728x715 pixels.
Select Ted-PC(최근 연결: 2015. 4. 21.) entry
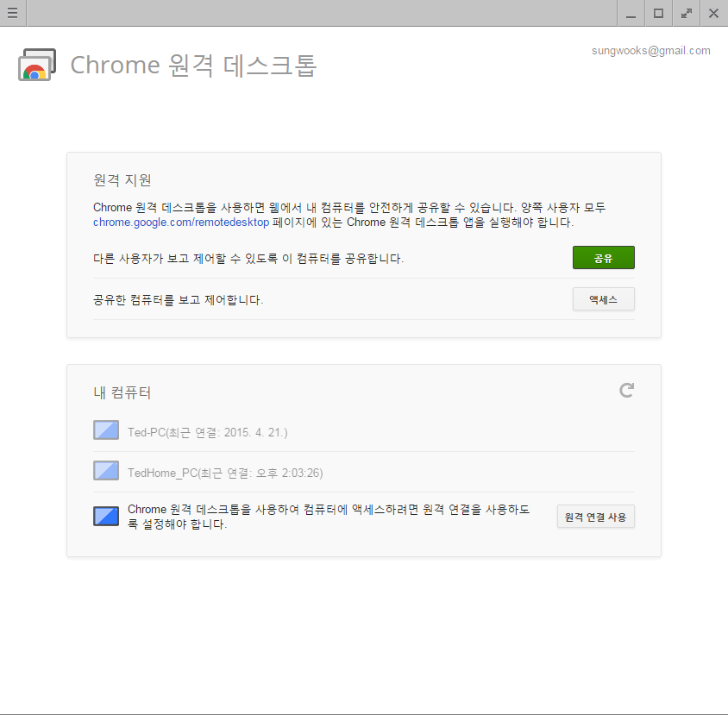tap(208, 433)
